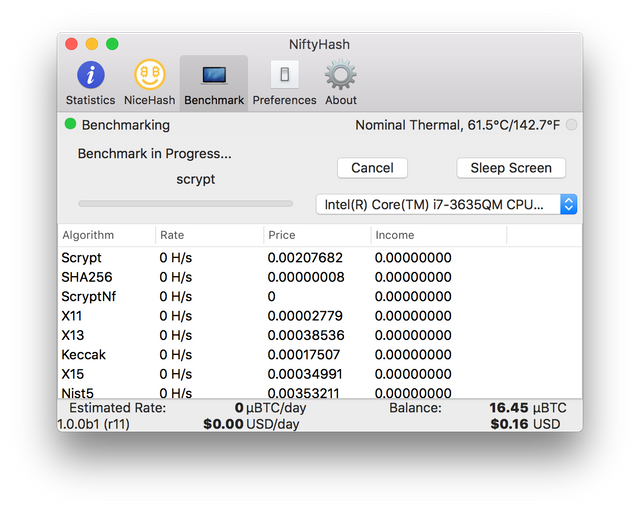The width and height of the screenshot is (640, 513).
Task: Select the X15 algorithm row
Action: pyautogui.click(x=320, y=374)
